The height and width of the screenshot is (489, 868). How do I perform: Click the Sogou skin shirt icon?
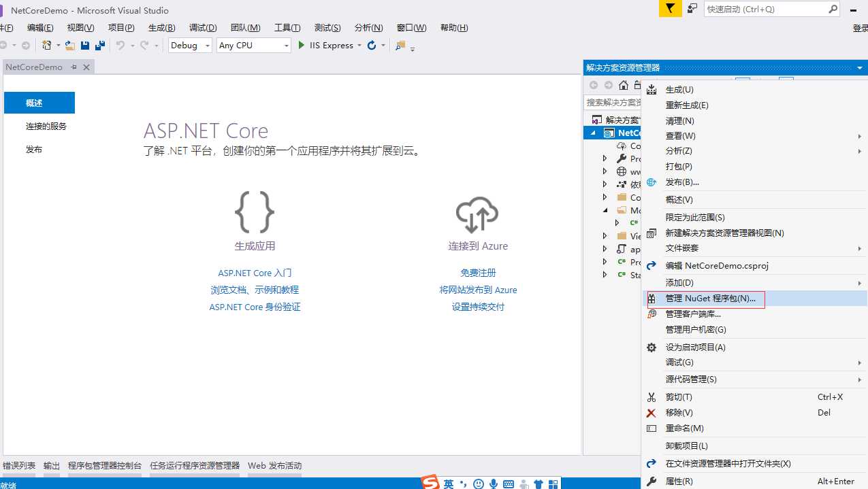(x=539, y=484)
